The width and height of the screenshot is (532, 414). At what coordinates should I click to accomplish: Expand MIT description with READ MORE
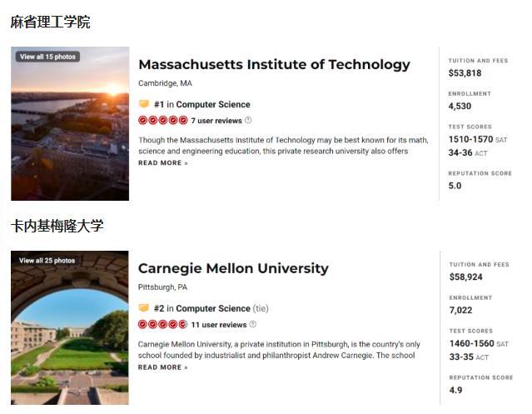163,163
